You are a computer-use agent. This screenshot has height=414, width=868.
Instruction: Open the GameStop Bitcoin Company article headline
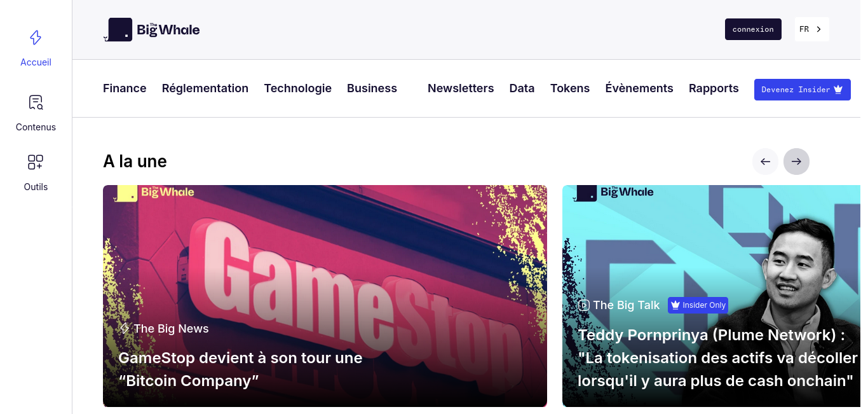tap(240, 369)
